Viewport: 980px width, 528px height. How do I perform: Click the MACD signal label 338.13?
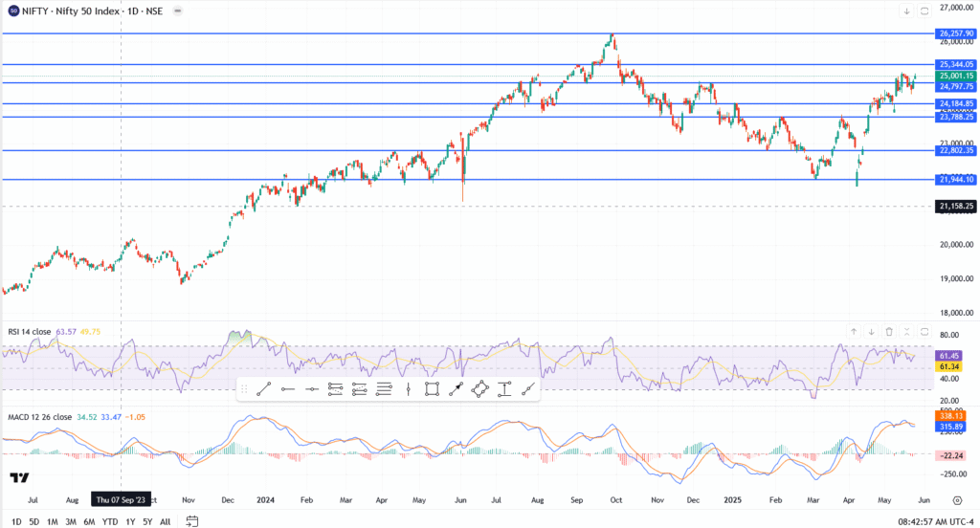point(950,415)
